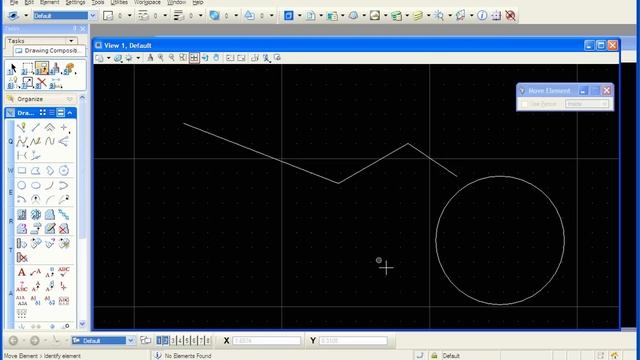
Task: Click the X coordinate input field
Action: (267, 340)
